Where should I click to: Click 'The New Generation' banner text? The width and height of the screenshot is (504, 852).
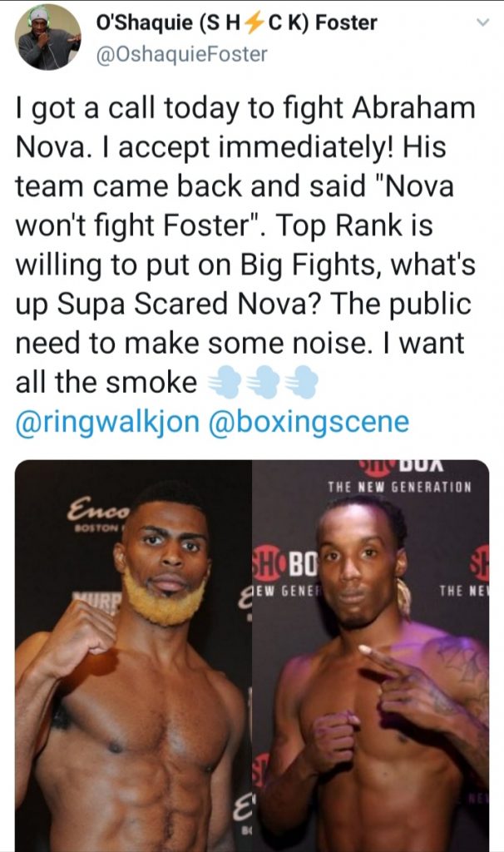coord(399,486)
